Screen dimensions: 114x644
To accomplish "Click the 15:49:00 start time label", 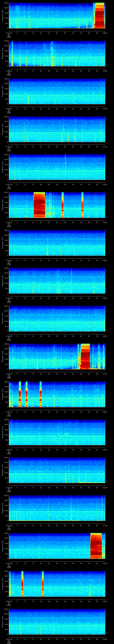I will 9,487.
